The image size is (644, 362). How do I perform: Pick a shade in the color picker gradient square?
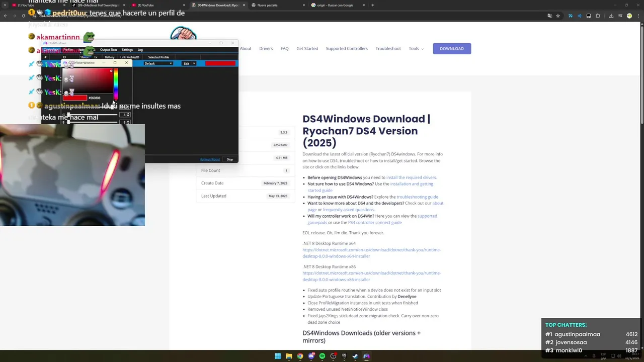click(x=88, y=81)
